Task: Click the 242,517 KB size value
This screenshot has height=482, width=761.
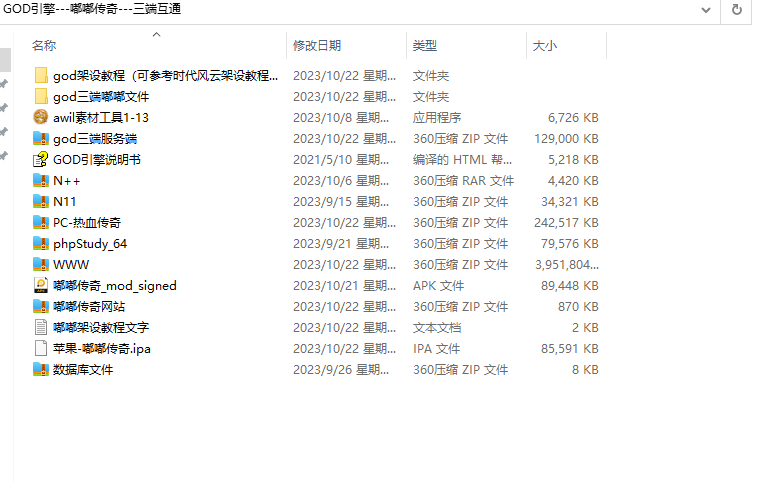Action: click(566, 223)
